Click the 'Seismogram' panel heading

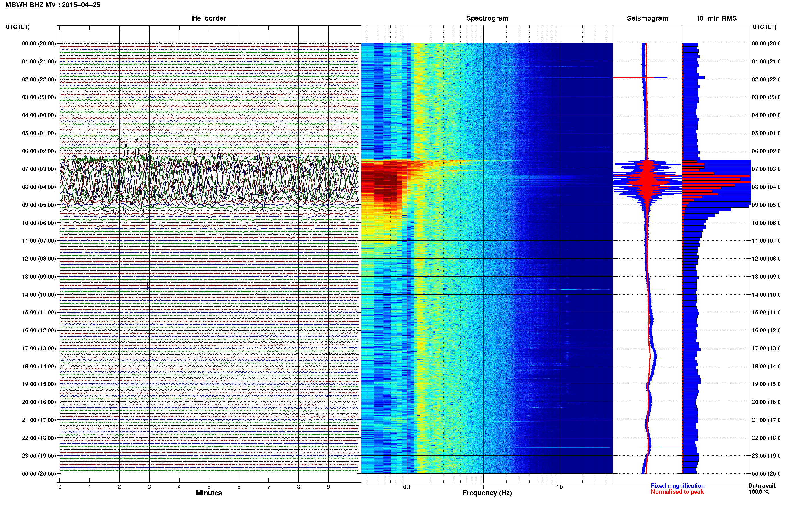point(647,18)
